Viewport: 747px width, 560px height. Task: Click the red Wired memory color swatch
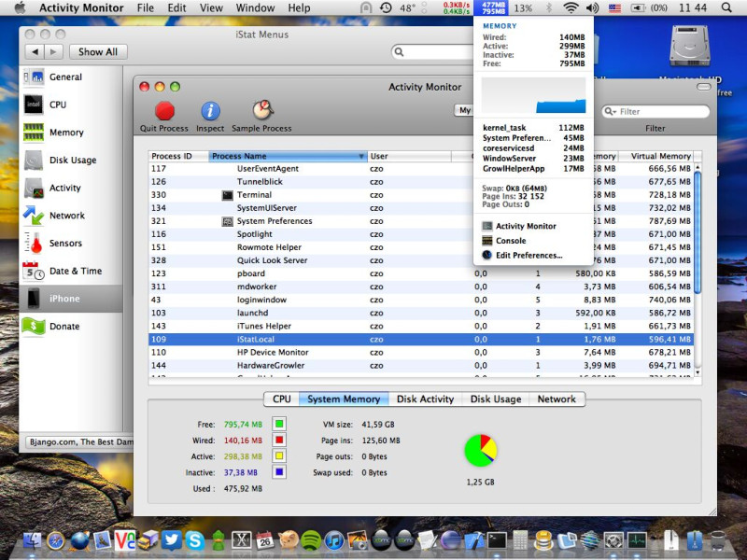pyautogui.click(x=279, y=440)
